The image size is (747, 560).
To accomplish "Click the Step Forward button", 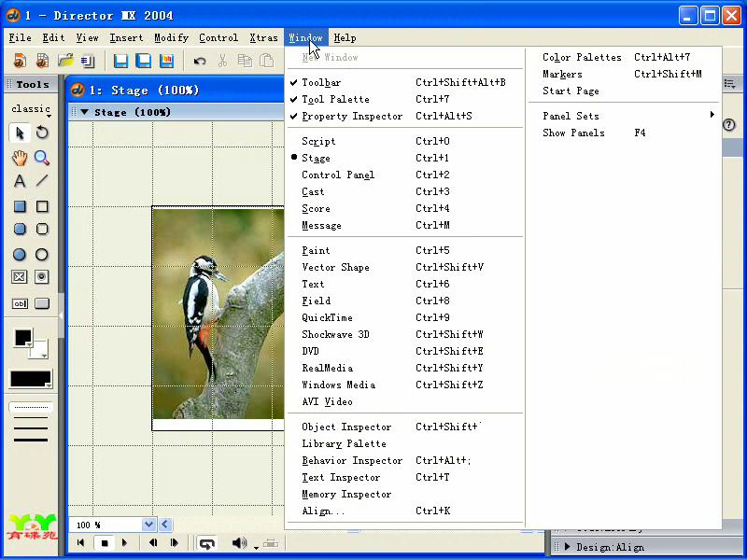I will 175,543.
